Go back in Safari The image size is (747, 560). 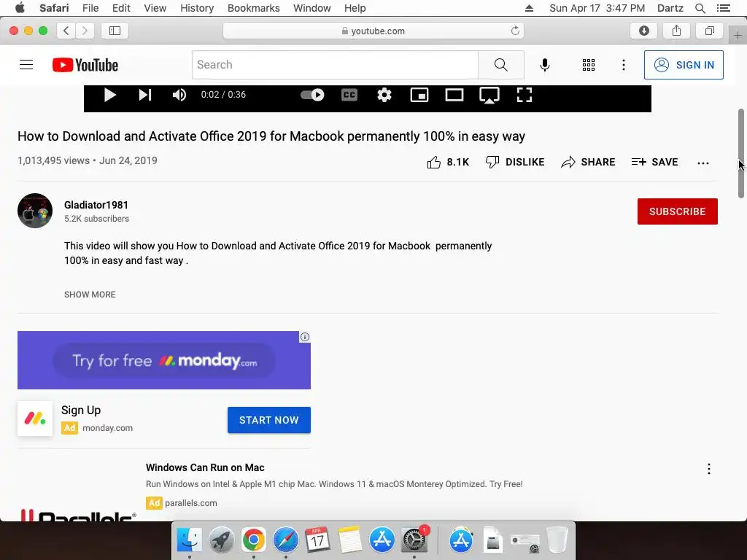[x=66, y=31]
